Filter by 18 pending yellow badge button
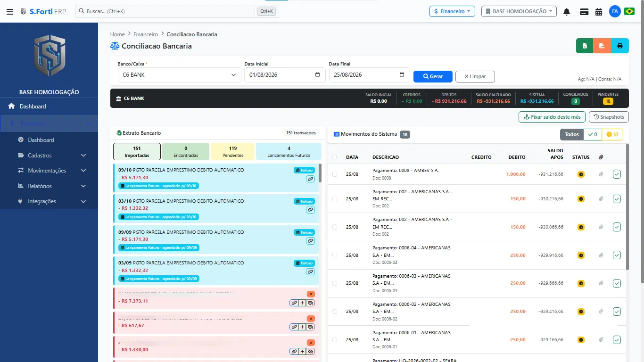Image resolution: width=644 pixels, height=362 pixels. [x=612, y=134]
